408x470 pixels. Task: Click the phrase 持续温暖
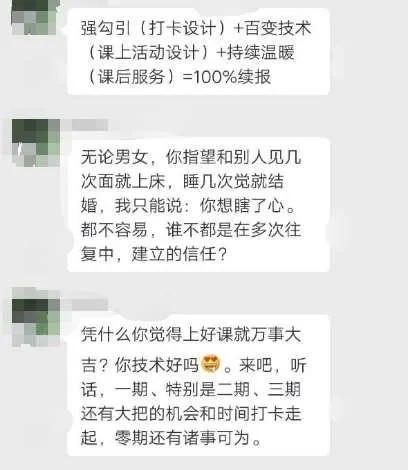(261, 53)
